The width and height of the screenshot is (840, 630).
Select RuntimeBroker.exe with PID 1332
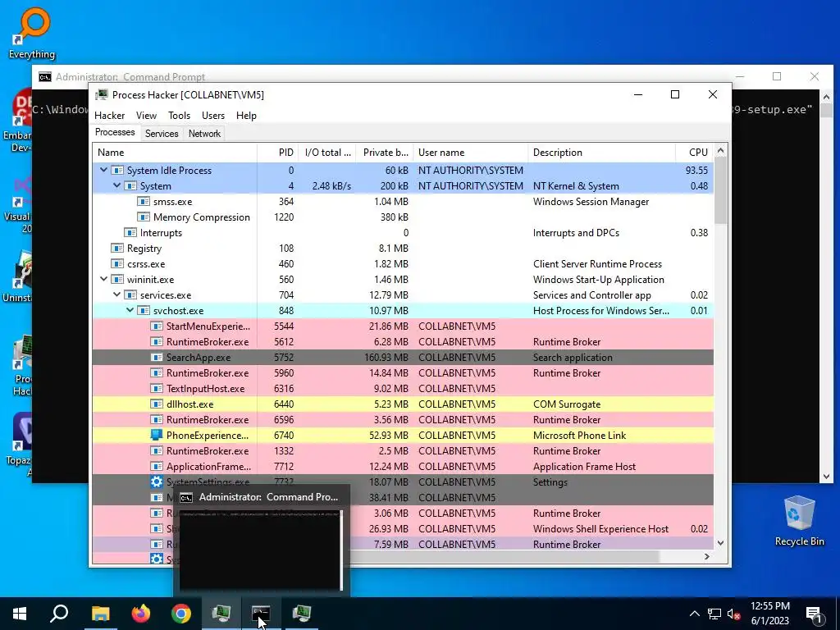(403, 450)
